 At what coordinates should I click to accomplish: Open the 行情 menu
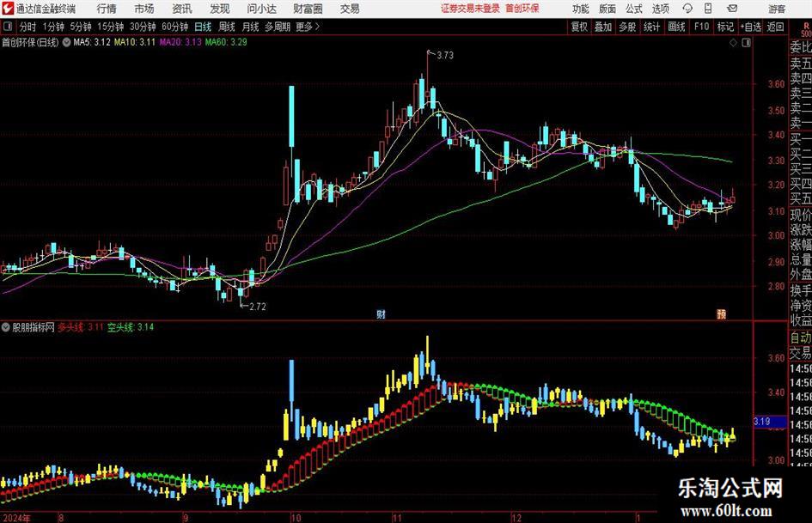pos(107,9)
